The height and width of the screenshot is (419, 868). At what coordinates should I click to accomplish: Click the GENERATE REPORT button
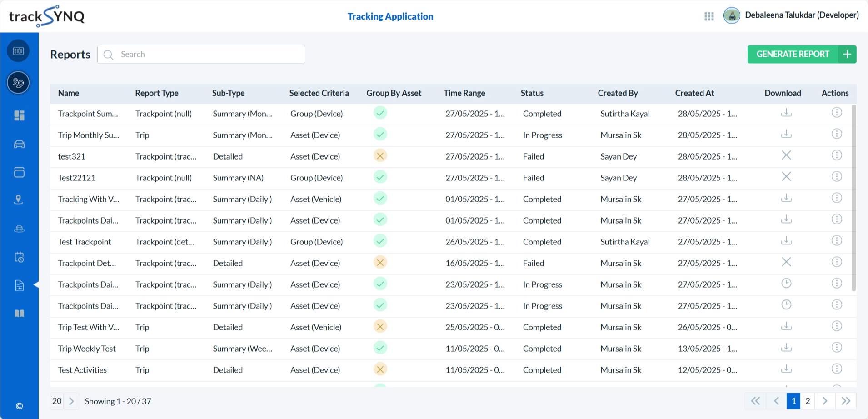point(793,54)
